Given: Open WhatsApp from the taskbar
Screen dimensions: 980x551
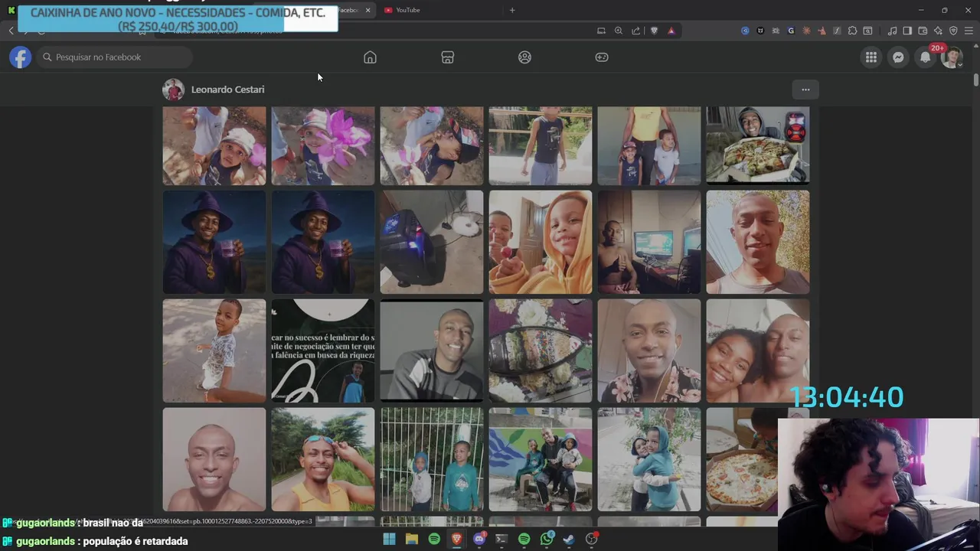Looking at the screenshot, I should pos(547,540).
